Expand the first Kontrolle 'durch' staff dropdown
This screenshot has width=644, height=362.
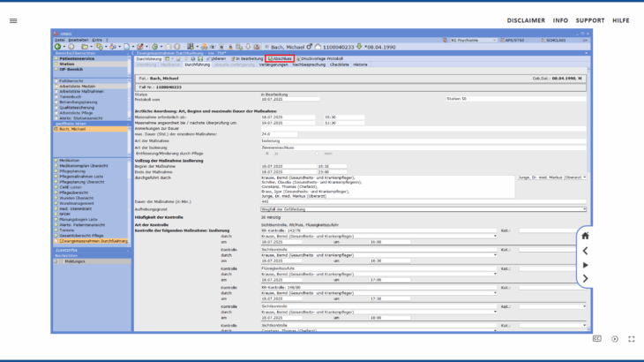(495, 236)
